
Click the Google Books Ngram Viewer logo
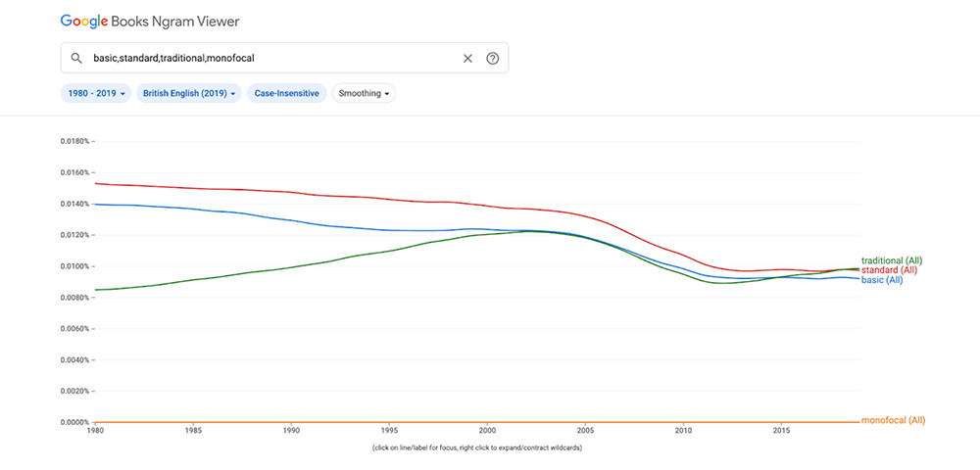click(x=150, y=21)
